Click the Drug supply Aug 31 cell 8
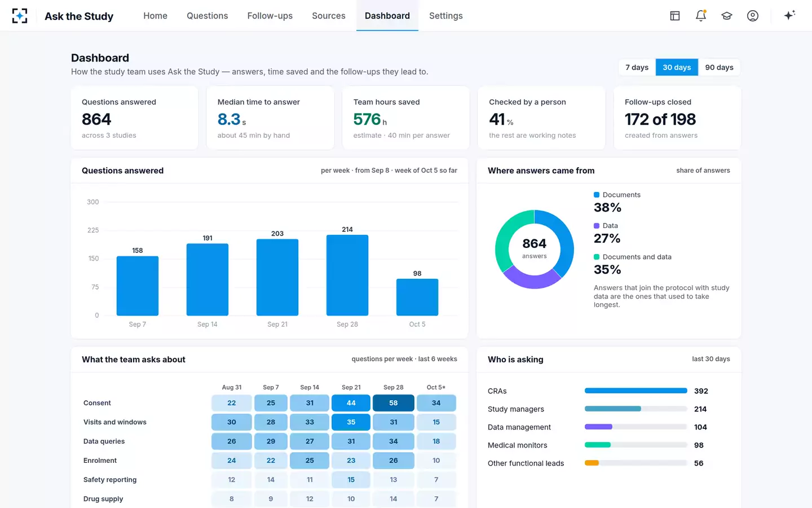This screenshot has width=812, height=508. pyautogui.click(x=232, y=499)
